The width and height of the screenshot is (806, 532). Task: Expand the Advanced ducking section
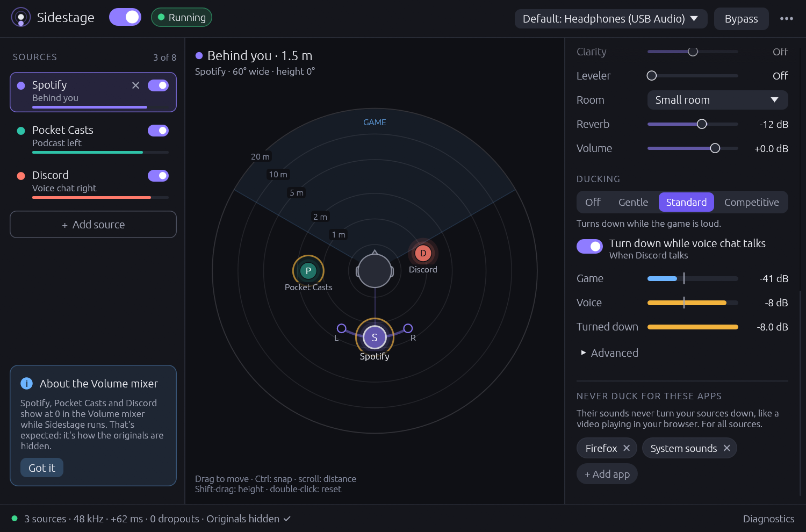610,353
